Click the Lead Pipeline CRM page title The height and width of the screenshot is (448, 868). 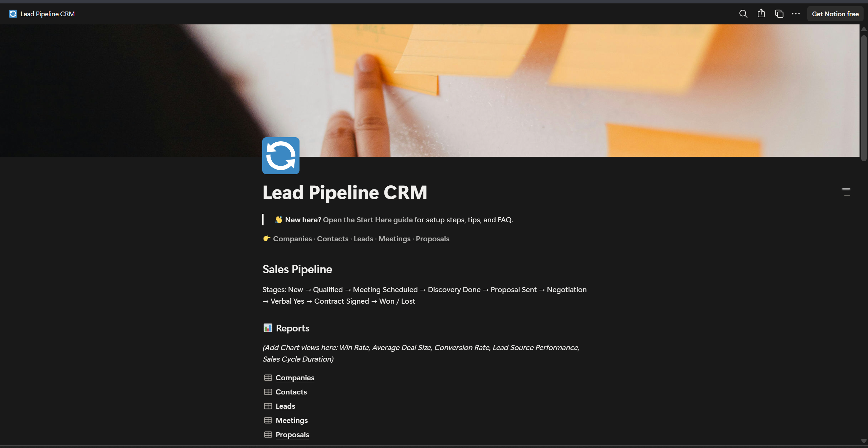(x=345, y=192)
